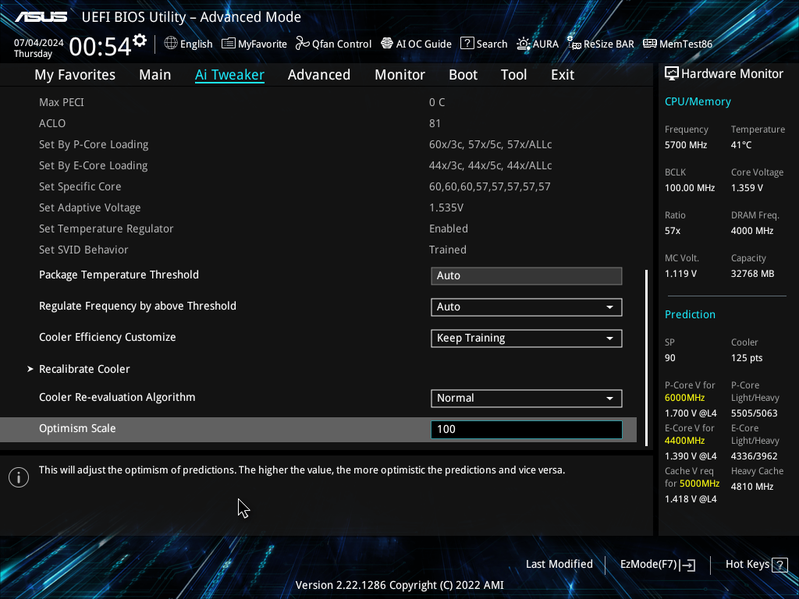
Task: Open MyFavorite from the top toolbar
Action: (254, 44)
